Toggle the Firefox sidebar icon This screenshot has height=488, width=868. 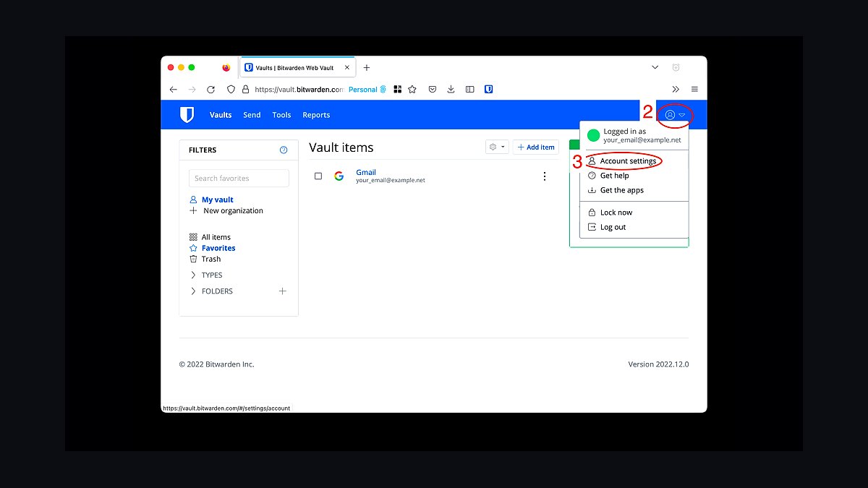[x=469, y=90]
